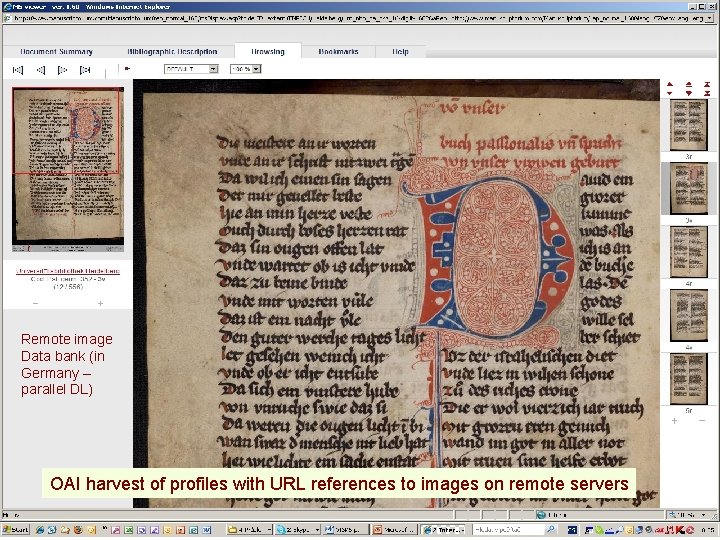
Task: Follow the Universitätsbibliothek Heidelberg link
Action: coord(68,271)
